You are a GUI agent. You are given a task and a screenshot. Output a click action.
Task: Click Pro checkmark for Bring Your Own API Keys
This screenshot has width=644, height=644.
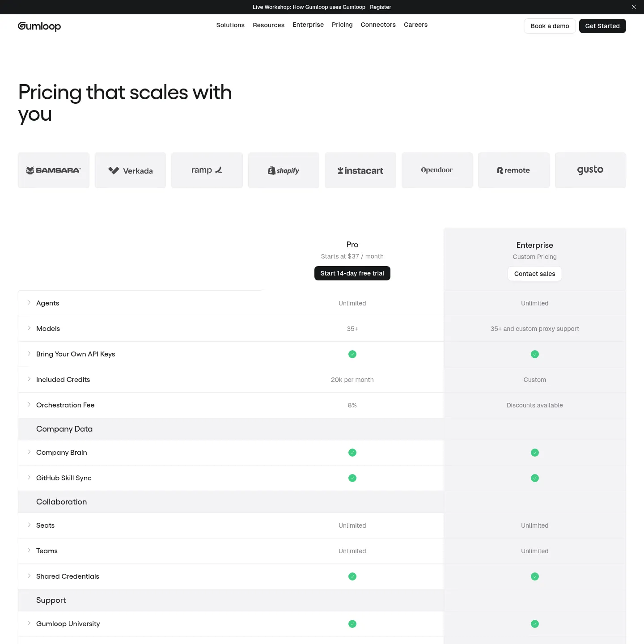pos(352,354)
